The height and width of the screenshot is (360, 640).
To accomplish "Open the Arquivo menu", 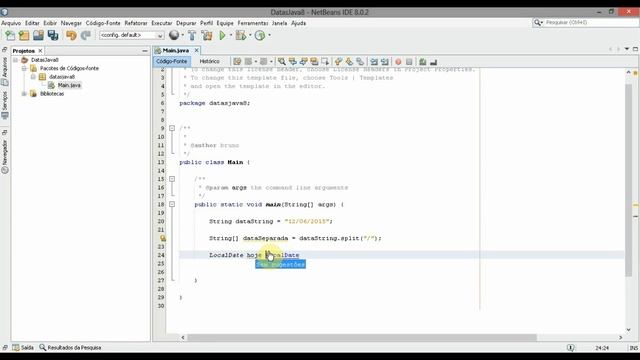I will point(11,23).
